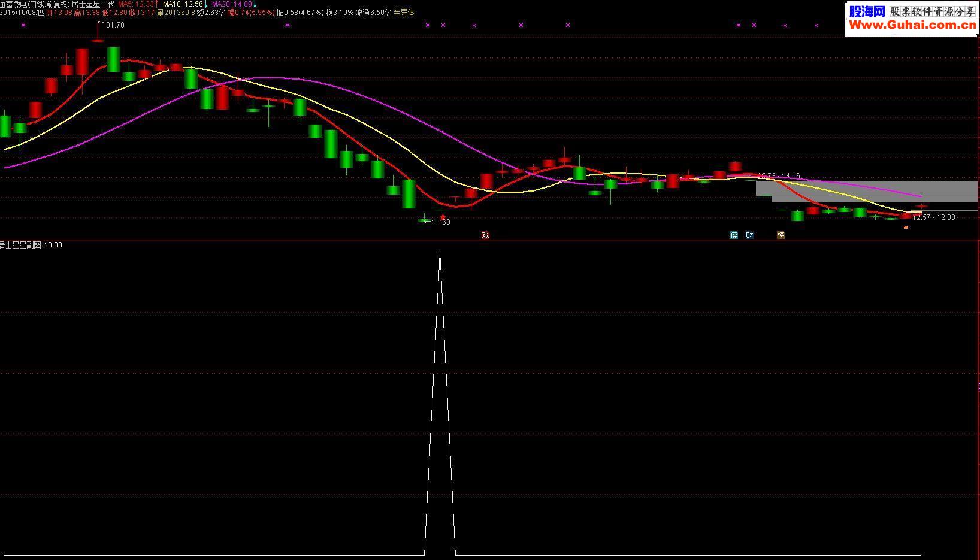Click the white spike peak in sub-chart
The height and width of the screenshot is (560, 980).
[440, 254]
